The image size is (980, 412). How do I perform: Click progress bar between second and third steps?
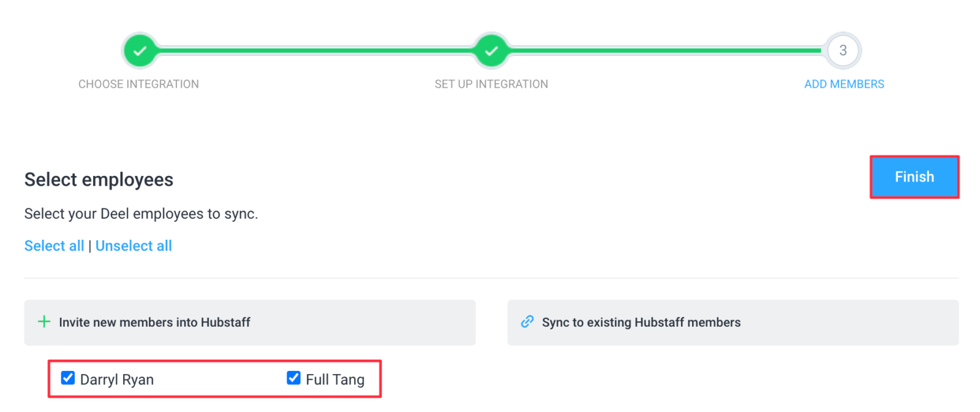[x=666, y=50]
